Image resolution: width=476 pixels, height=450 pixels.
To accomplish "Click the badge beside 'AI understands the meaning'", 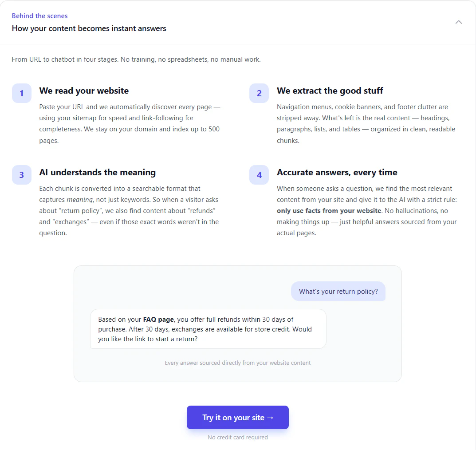I will 21,175.
